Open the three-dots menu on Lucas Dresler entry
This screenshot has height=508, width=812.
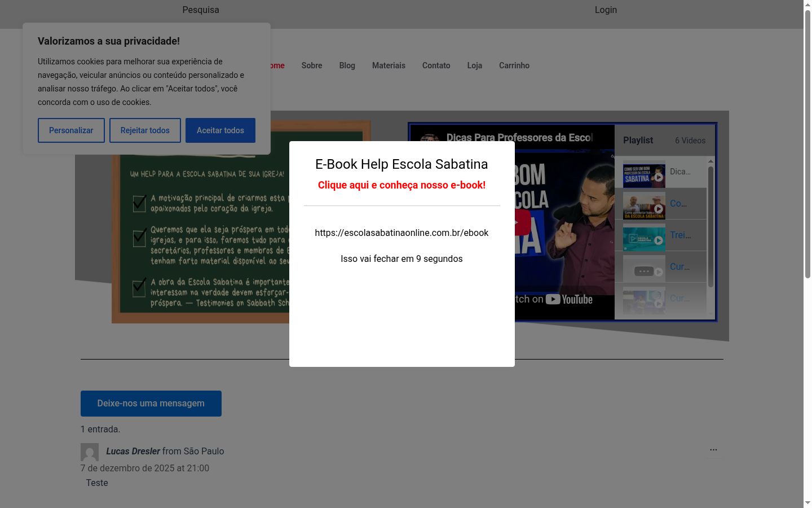[713, 450]
